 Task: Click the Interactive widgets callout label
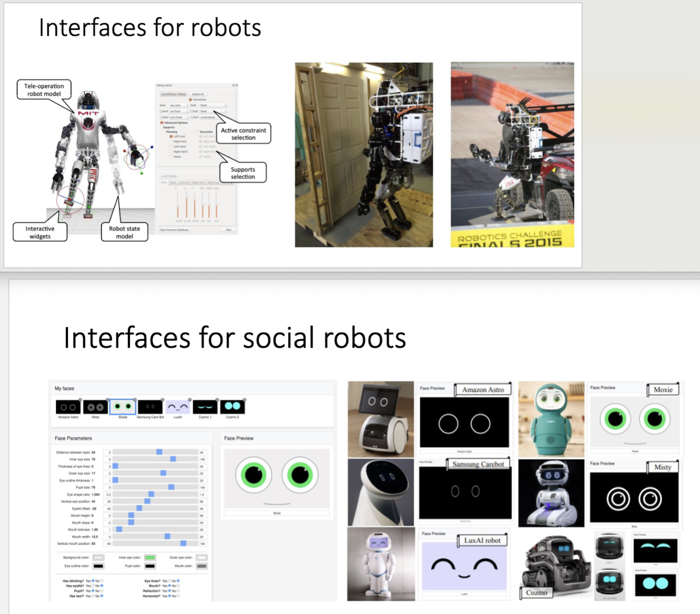[40, 232]
